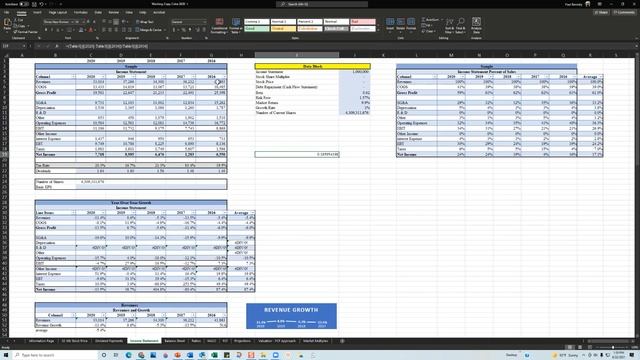Switch to the Balance Sheet sheet tab

[175, 341]
